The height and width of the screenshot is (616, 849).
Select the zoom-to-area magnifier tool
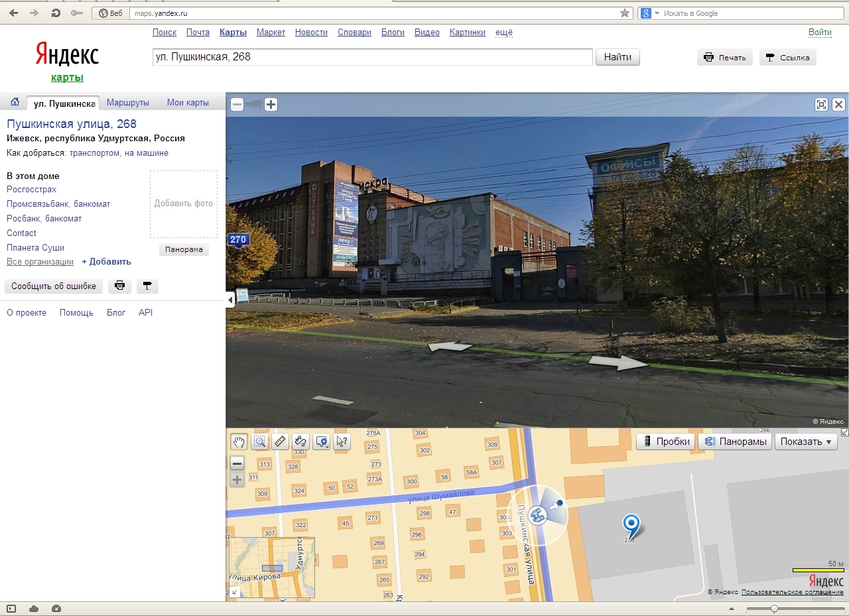point(259,442)
